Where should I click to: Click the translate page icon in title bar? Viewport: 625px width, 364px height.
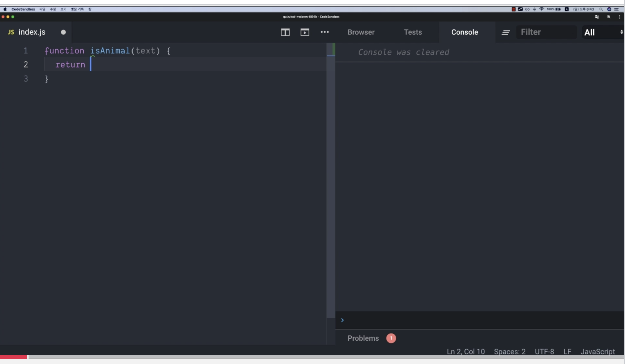pos(597,17)
